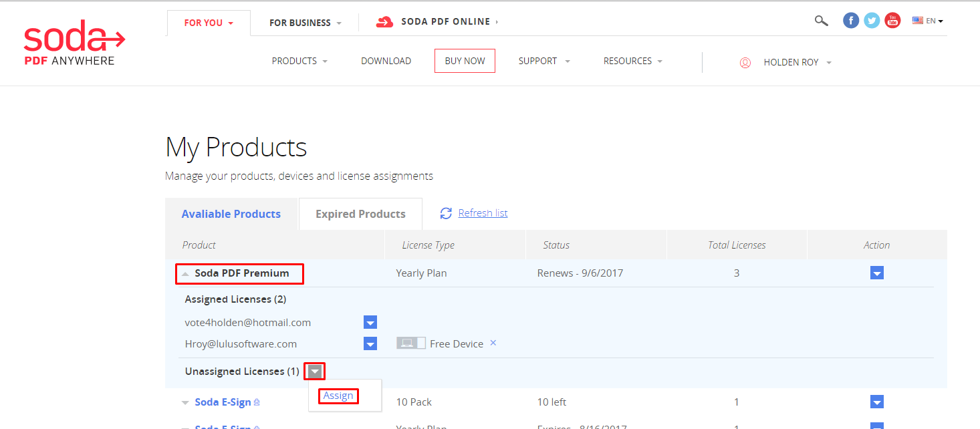Remove the Free Device with the X
This screenshot has height=429, width=980.
[x=493, y=343]
